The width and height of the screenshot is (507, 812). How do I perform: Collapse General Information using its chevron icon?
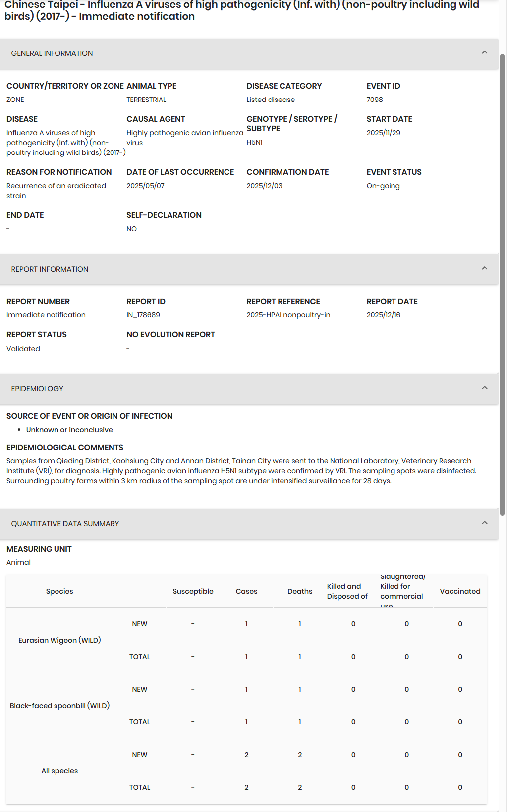485,53
